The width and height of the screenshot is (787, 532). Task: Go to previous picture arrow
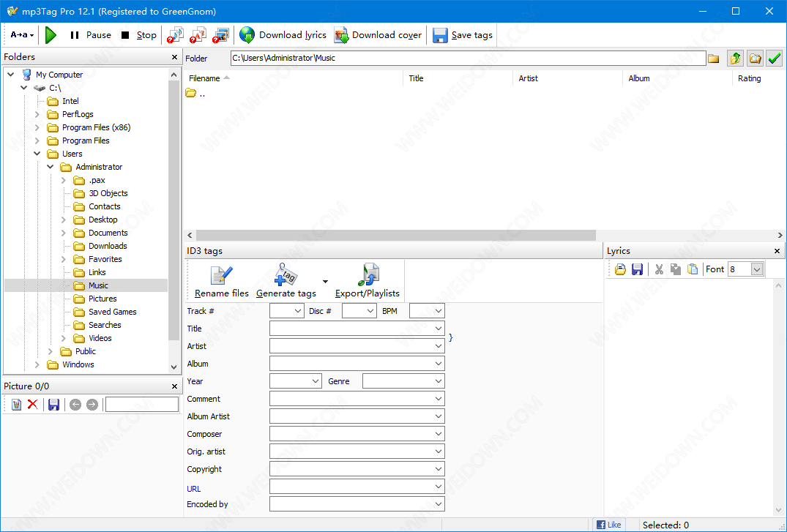(x=75, y=405)
